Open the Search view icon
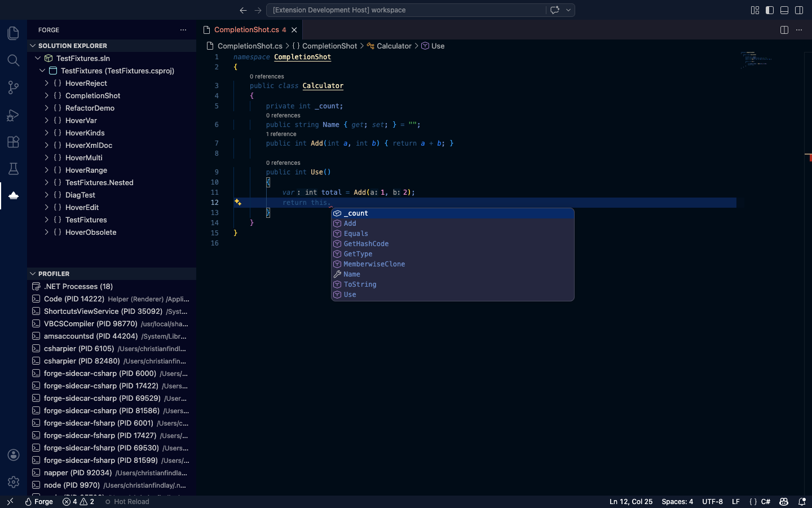The width and height of the screenshot is (812, 508). click(14, 60)
